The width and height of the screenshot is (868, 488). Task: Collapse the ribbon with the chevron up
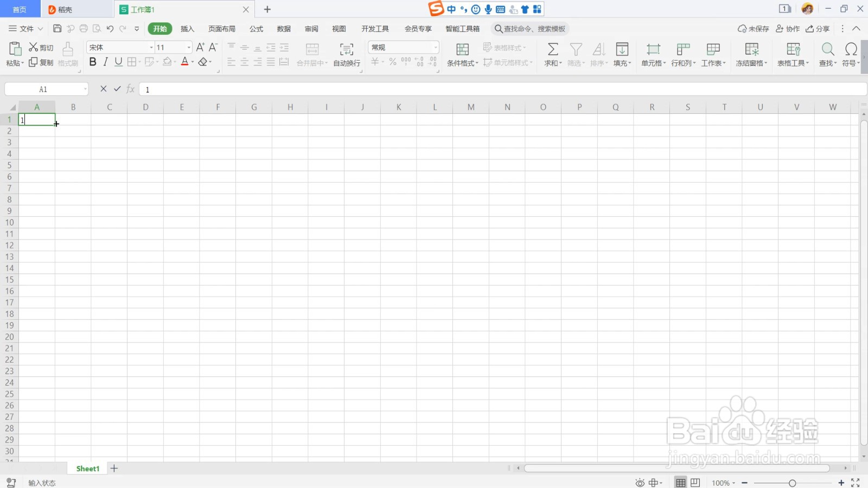pyautogui.click(x=856, y=29)
